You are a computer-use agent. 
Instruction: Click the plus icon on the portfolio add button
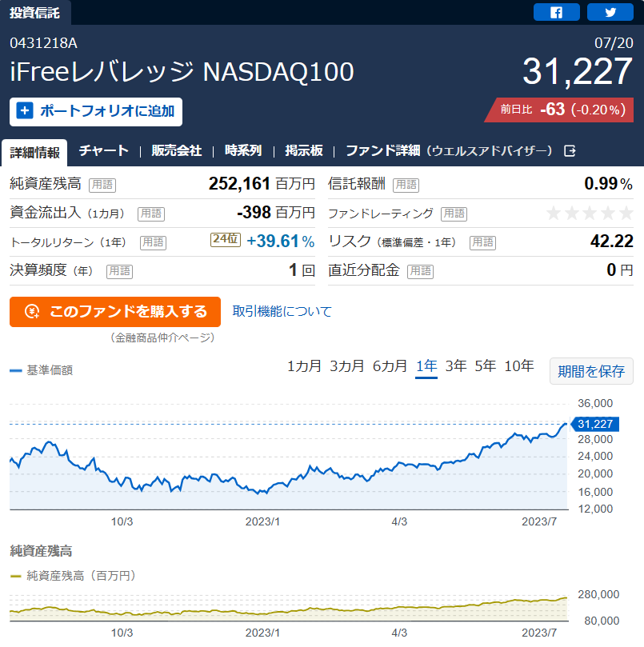click(25, 110)
